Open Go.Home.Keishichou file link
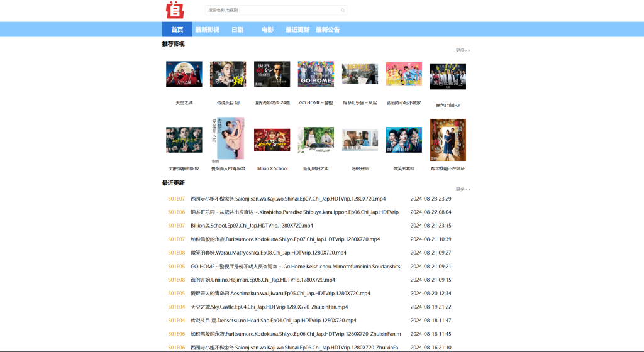The image size is (644, 352). click(296, 267)
